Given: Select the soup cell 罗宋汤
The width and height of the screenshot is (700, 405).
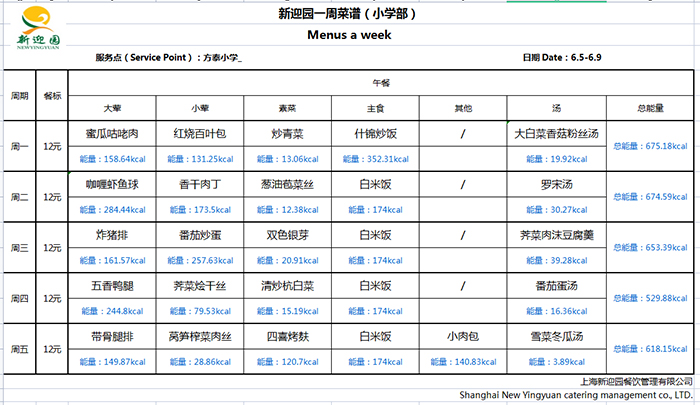Looking at the screenshot, I should coord(557,184).
